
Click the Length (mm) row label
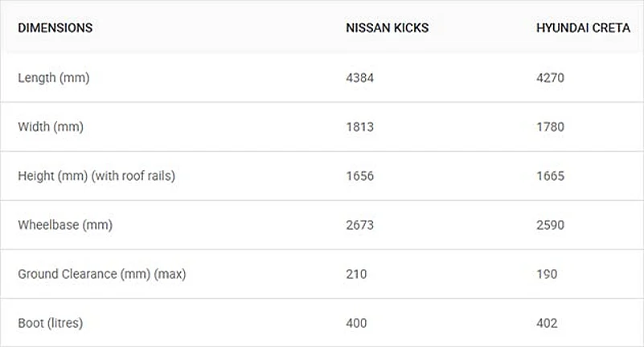53,78
